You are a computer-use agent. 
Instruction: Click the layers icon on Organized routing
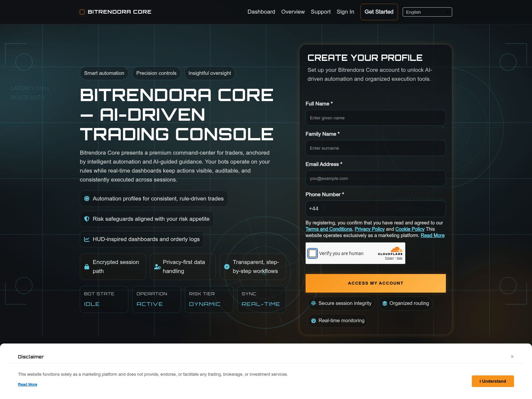coord(385,303)
